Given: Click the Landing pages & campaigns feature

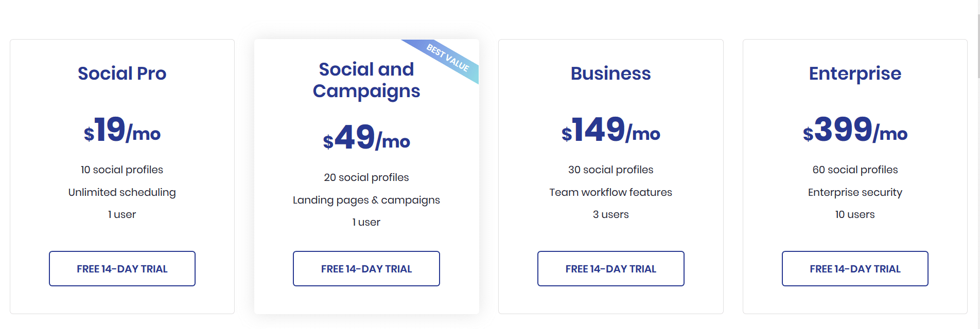Looking at the screenshot, I should coord(366,200).
